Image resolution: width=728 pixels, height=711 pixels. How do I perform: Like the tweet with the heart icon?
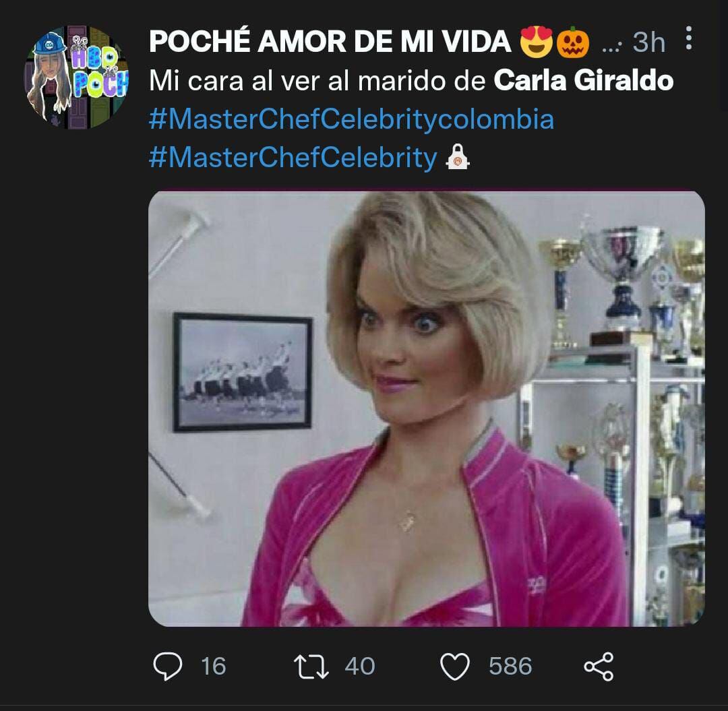pyautogui.click(x=455, y=667)
